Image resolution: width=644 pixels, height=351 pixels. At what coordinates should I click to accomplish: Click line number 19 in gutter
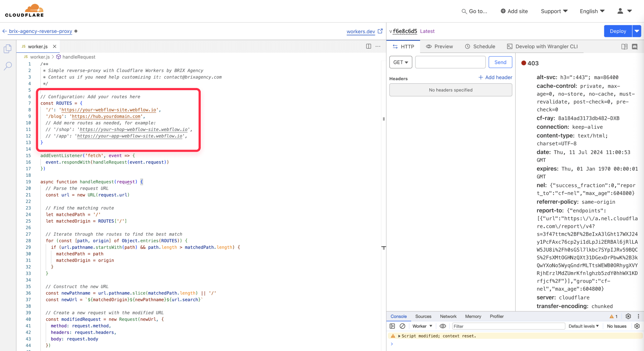[x=28, y=182]
